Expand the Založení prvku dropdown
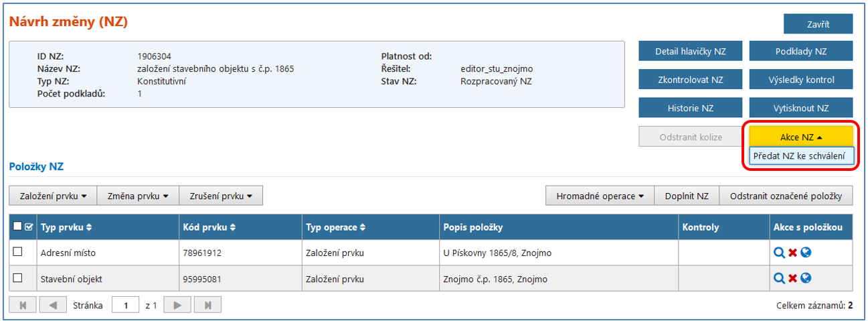This screenshot has width=868, height=321. [54, 196]
